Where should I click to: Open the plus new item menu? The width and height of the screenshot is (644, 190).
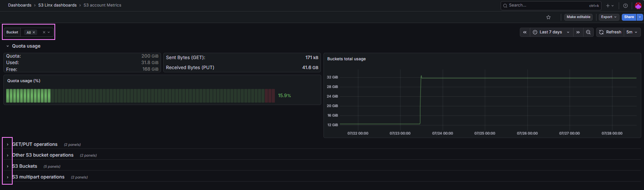tap(609, 5)
